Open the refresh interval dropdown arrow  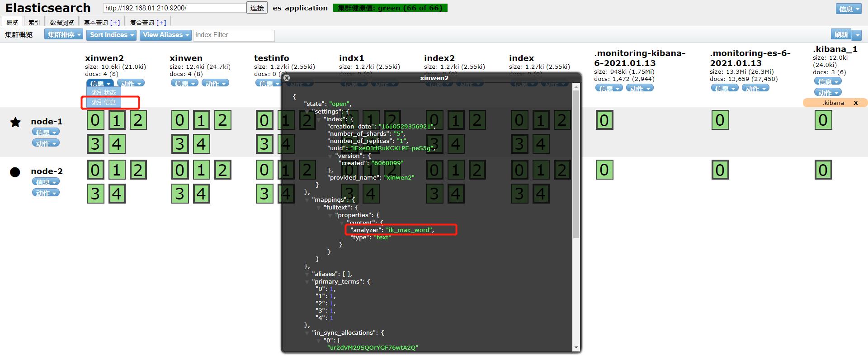click(857, 35)
